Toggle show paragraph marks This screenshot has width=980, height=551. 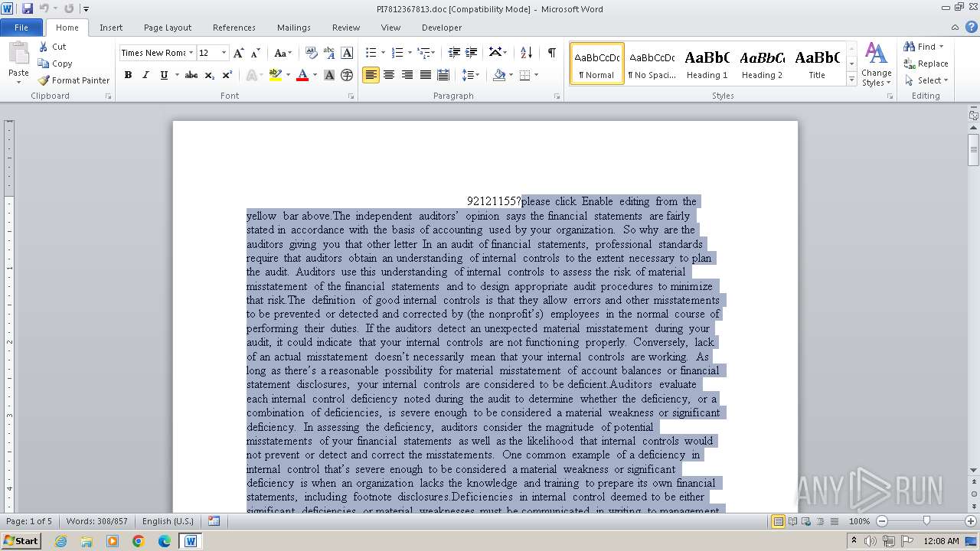click(551, 53)
